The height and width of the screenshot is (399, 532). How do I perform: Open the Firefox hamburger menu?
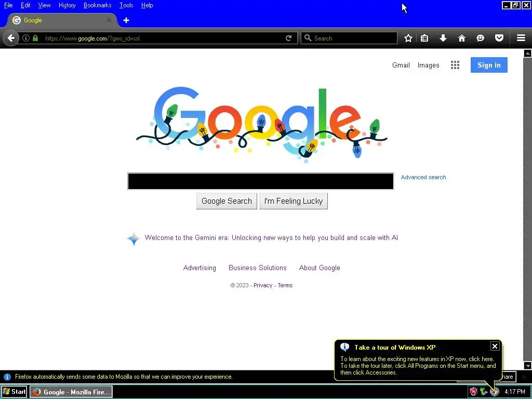point(521,38)
